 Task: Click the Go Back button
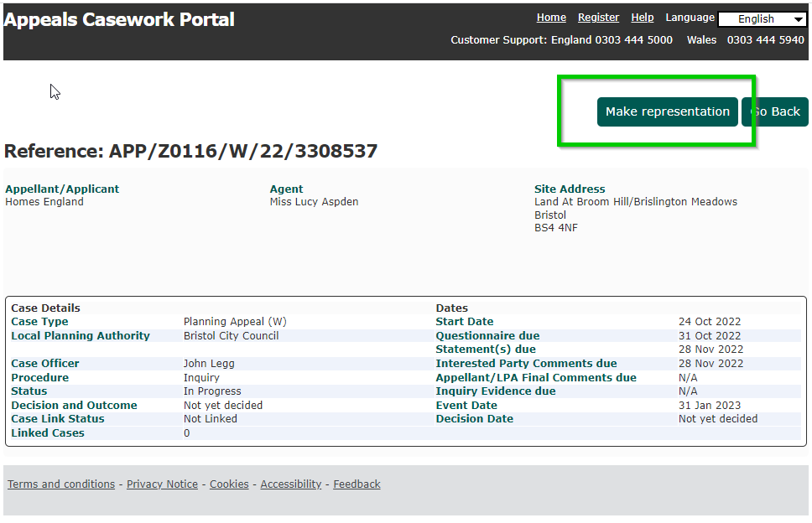(x=775, y=111)
